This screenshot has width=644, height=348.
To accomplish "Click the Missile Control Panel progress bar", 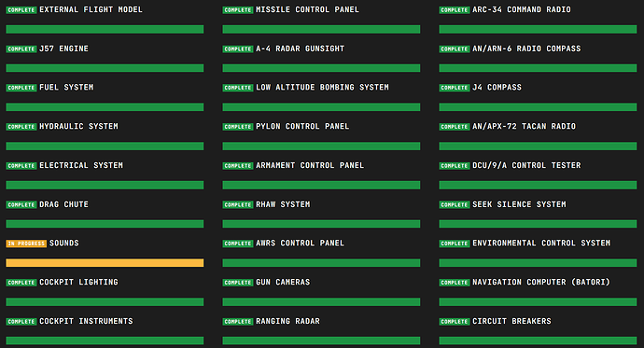I will tap(321, 29).
